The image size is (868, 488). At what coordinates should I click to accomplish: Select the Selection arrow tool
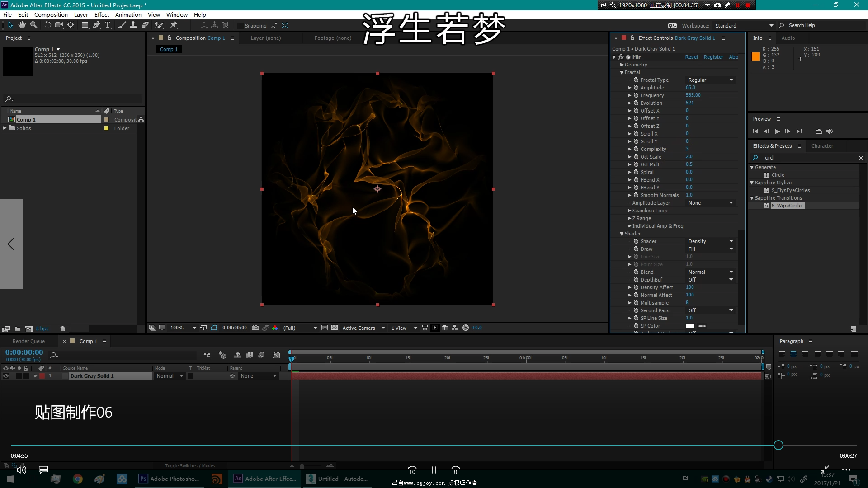pos(10,25)
